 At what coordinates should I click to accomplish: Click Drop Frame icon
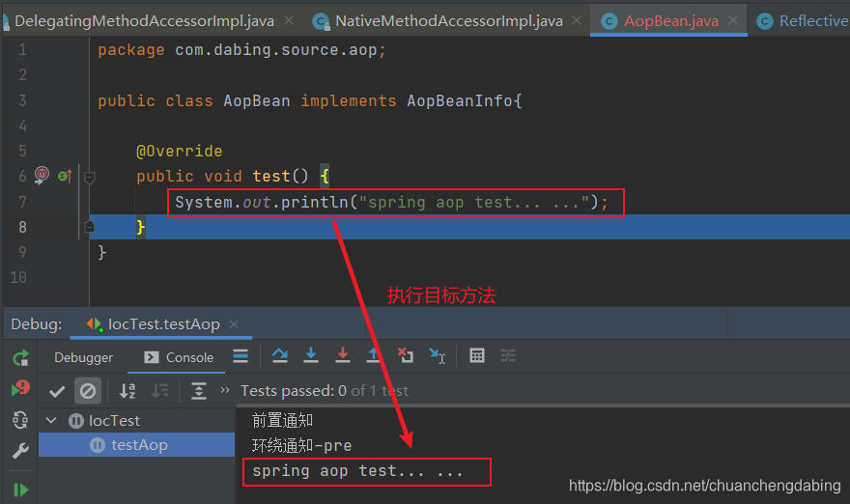point(405,355)
